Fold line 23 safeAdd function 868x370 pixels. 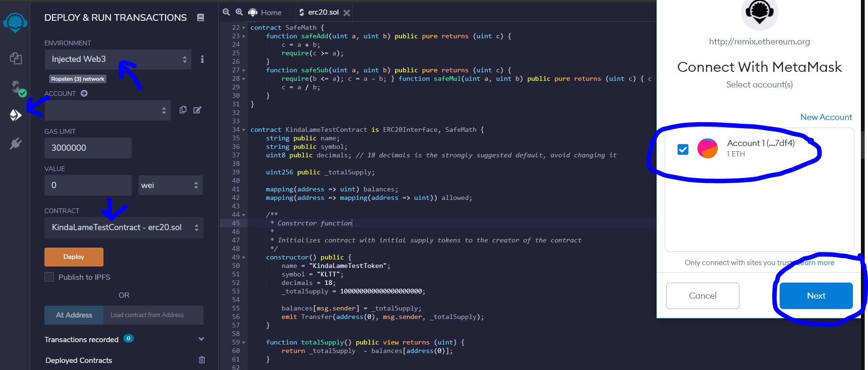coord(244,36)
